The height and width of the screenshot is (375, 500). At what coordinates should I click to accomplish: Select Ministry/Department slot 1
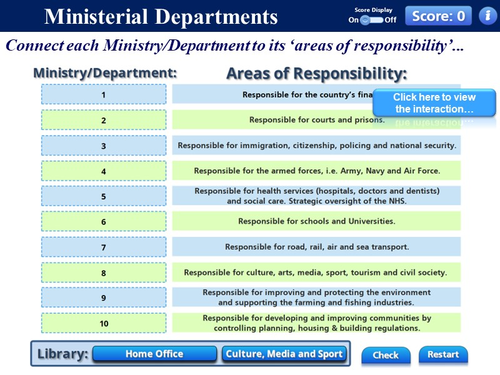coord(104,94)
